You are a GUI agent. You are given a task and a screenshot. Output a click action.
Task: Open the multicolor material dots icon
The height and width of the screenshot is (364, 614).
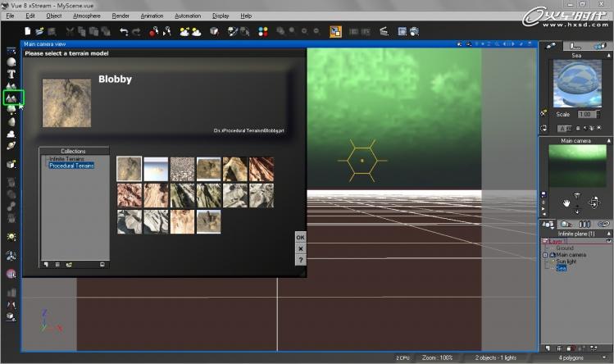pos(263,31)
